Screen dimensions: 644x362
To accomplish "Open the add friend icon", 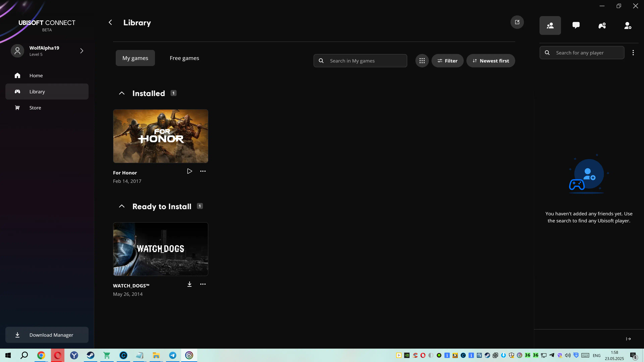I will pyautogui.click(x=628, y=25).
